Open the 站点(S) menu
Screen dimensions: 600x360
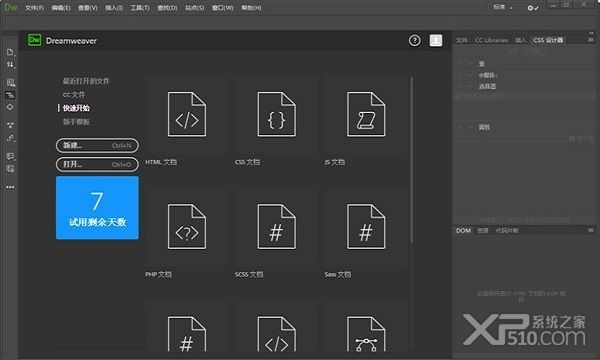click(x=194, y=8)
